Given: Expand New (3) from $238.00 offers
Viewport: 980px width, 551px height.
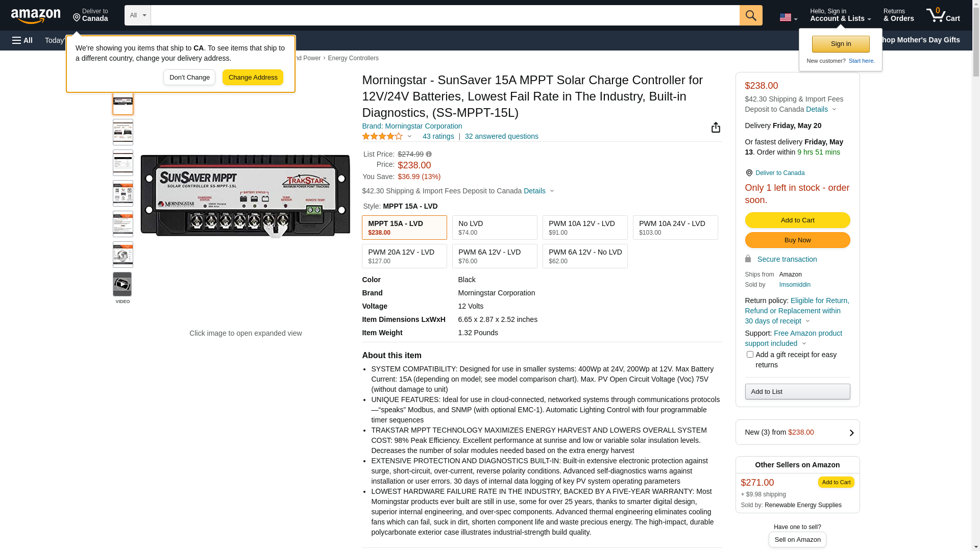Looking at the screenshot, I should 797,432.
